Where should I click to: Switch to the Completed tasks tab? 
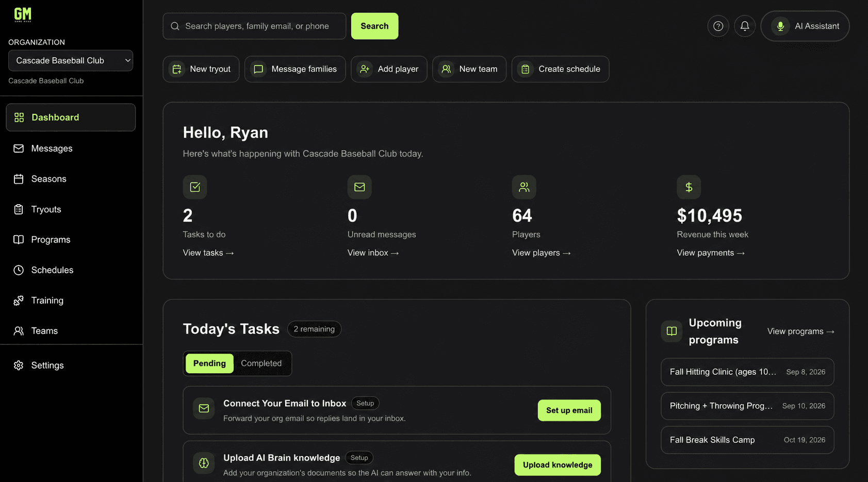pos(261,363)
